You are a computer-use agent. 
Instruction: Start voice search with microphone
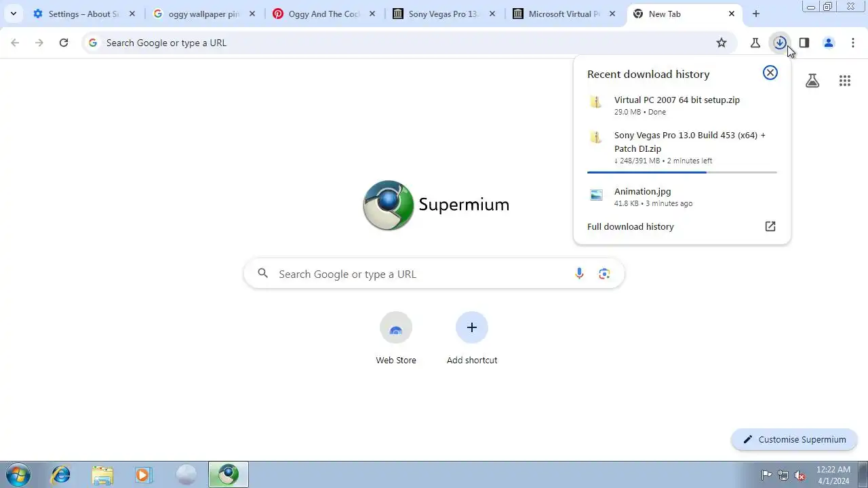[579, 274]
